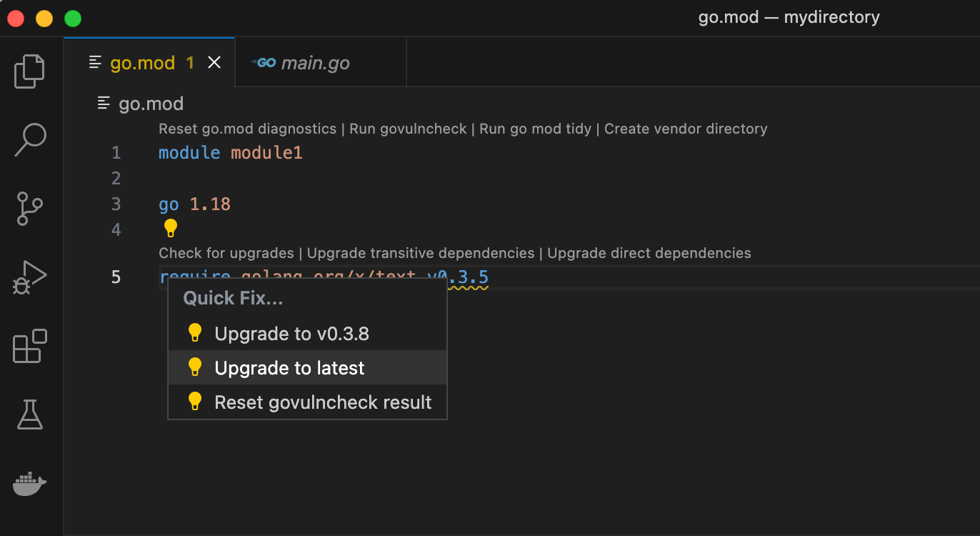The image size is (980, 536).
Task: Select the Testing flask icon
Action: click(29, 415)
